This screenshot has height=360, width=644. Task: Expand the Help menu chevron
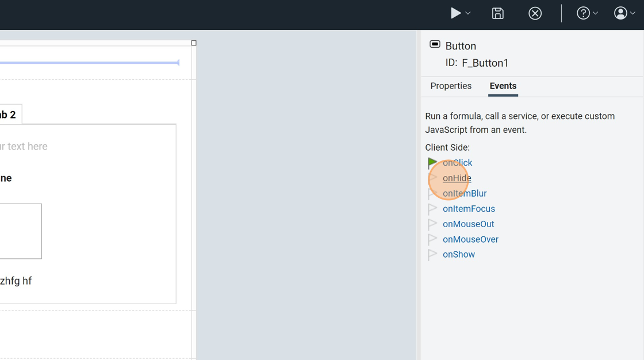tap(596, 13)
